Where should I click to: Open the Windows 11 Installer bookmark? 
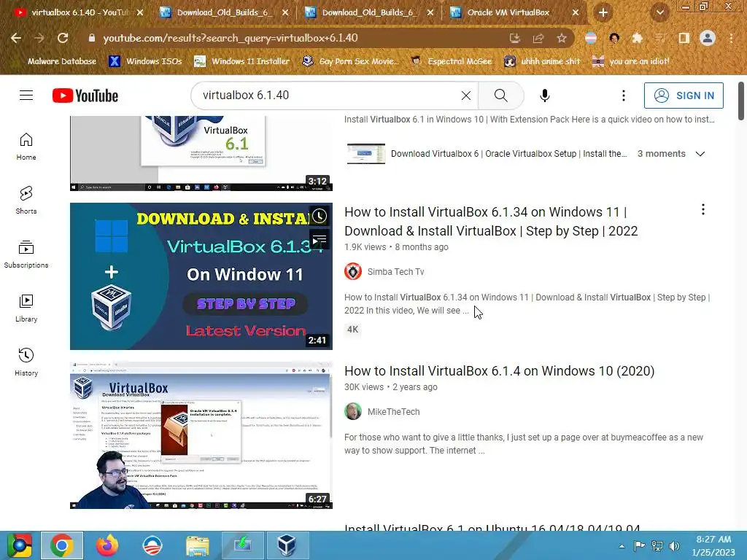[x=242, y=61]
